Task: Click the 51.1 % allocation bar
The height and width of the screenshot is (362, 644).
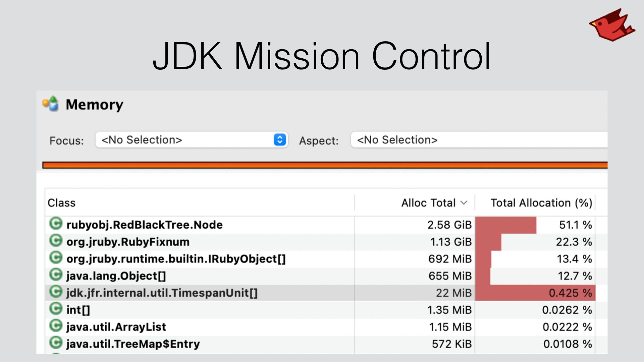Action: [506, 225]
